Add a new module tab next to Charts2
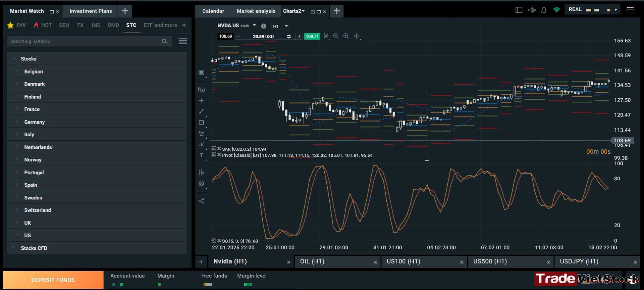This screenshot has width=644, height=290. 337,11
